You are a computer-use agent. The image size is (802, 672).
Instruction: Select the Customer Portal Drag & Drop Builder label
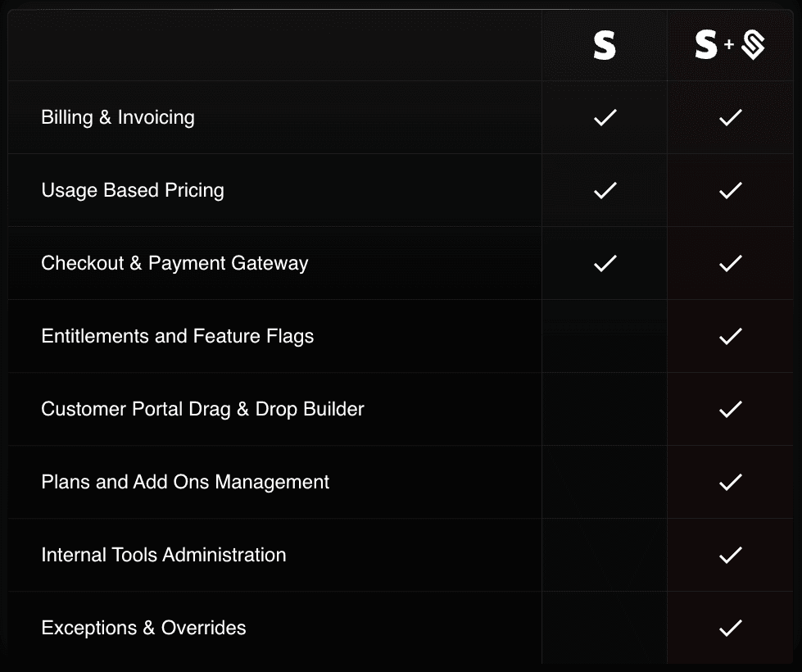(x=202, y=409)
